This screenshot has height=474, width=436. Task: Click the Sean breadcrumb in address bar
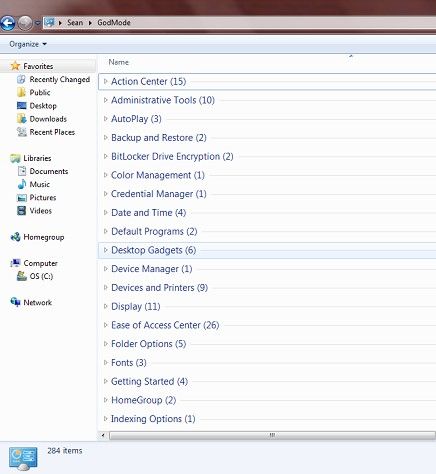pyautogui.click(x=75, y=23)
